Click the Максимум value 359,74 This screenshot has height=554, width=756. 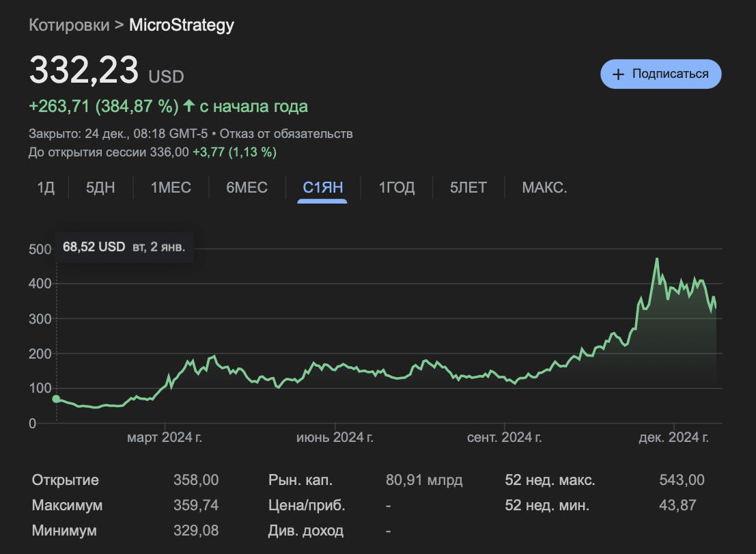coord(196,505)
